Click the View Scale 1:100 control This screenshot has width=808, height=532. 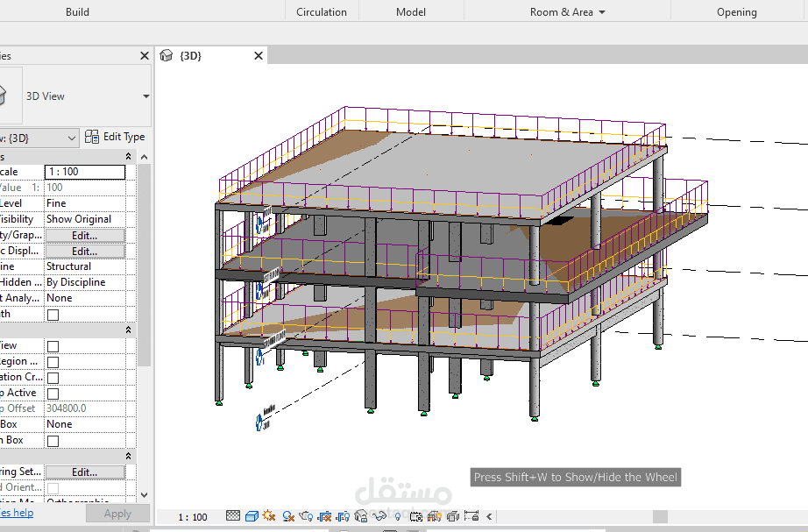pos(84,172)
